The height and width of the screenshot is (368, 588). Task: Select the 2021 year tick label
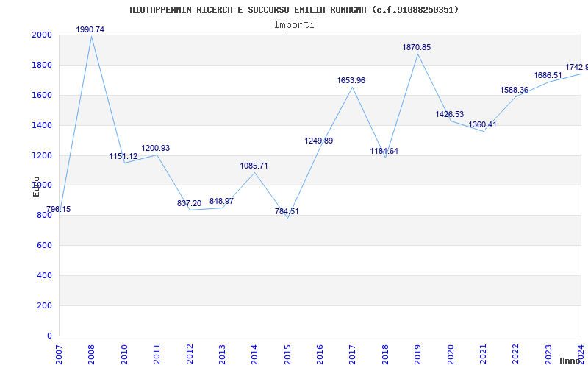point(483,354)
